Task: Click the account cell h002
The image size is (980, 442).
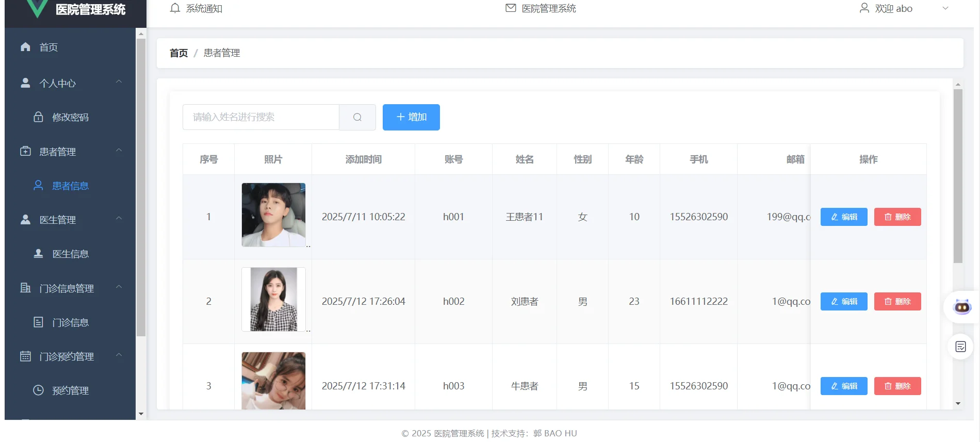Action: (x=454, y=301)
